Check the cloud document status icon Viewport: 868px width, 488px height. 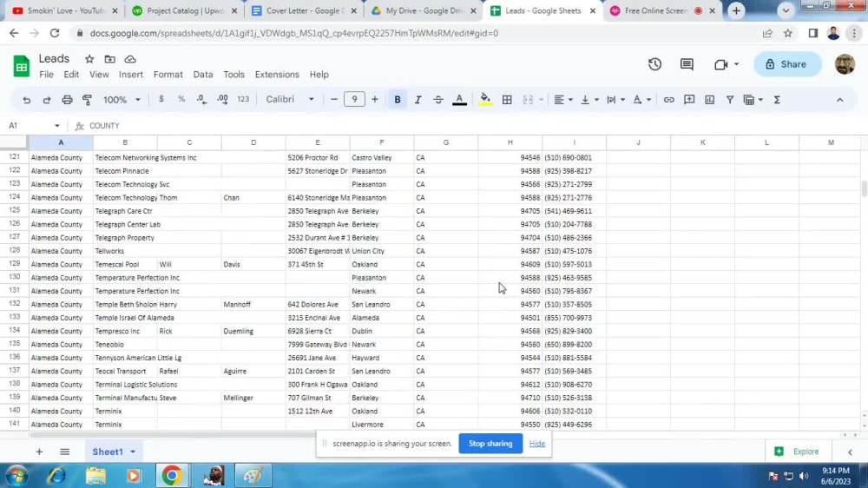coord(130,59)
